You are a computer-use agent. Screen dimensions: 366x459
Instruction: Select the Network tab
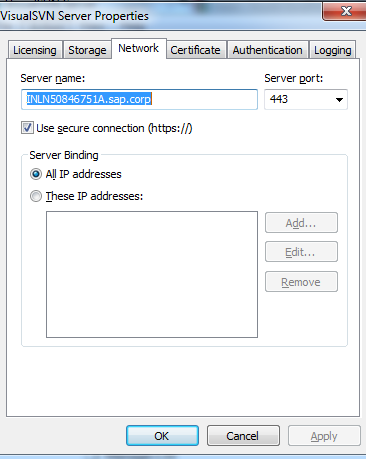139,48
